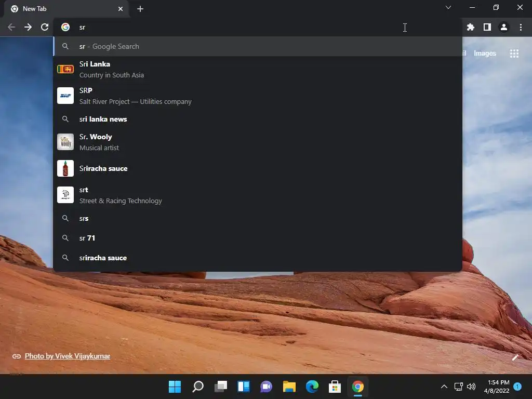Select the 'sri lanka news' suggestion
The width and height of the screenshot is (532, 399).
tap(258, 119)
